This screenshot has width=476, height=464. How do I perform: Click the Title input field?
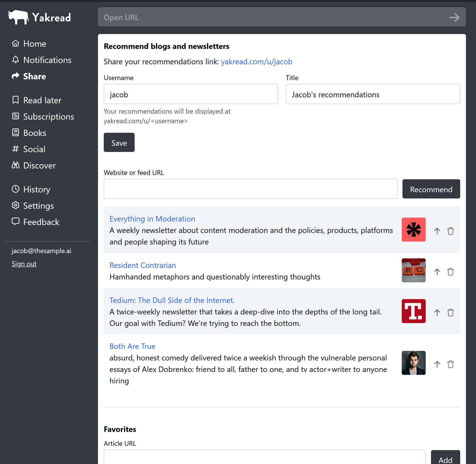[x=373, y=94]
